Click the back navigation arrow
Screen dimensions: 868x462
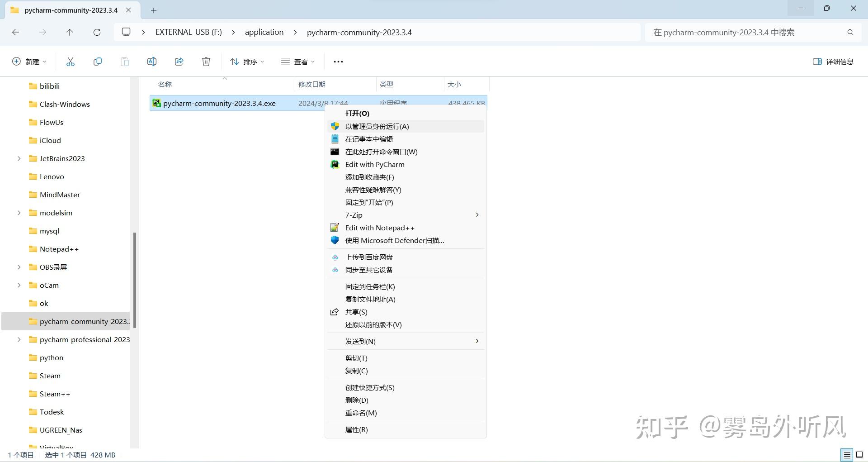[x=15, y=32]
